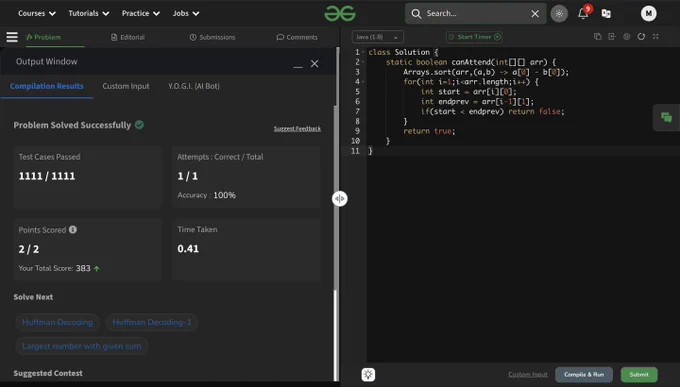680x387 pixels.
Task: Minimize the Output Window
Action: coord(298,66)
